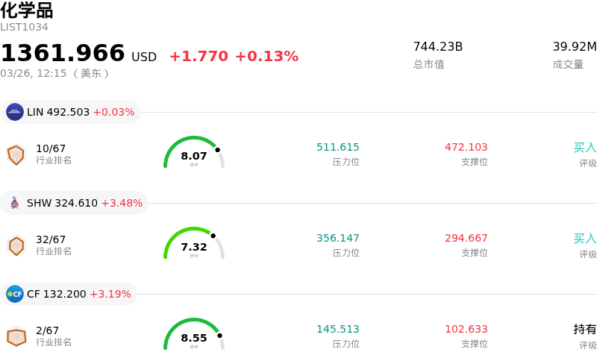The image size is (597, 364).
Task: Click the 744.23B total market cap
Action: click(x=438, y=46)
